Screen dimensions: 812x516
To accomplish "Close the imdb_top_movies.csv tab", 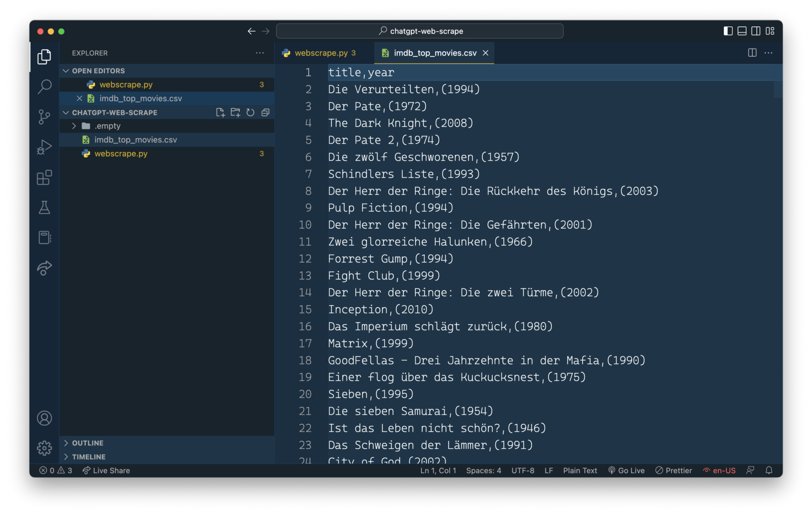I will click(x=485, y=53).
